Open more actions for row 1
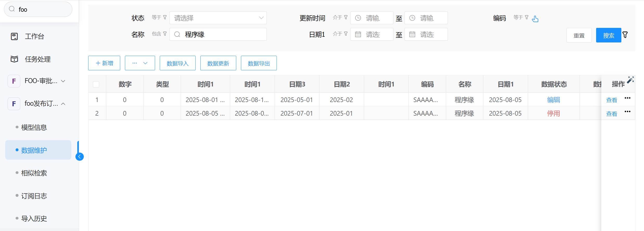 pos(627,98)
